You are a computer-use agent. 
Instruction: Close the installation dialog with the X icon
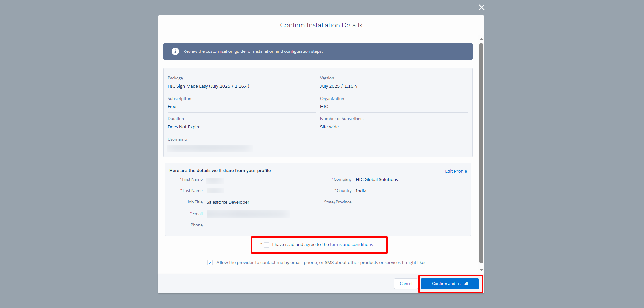point(481,7)
